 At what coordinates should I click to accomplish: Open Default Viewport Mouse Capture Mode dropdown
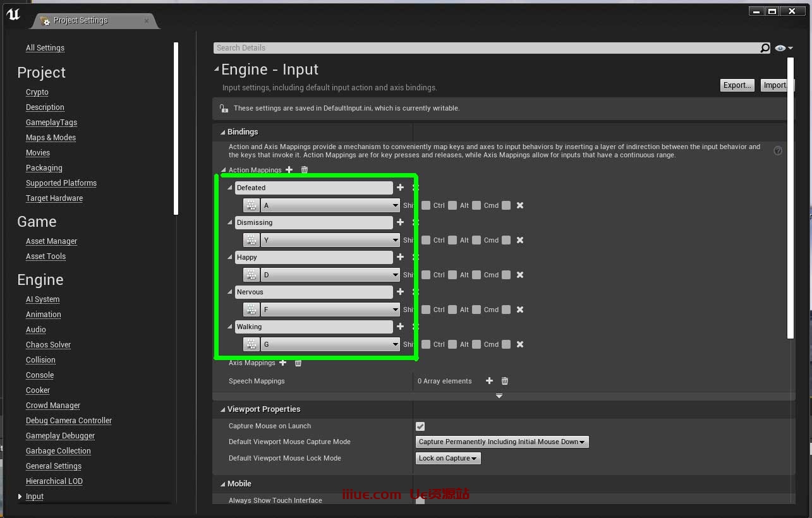point(502,442)
